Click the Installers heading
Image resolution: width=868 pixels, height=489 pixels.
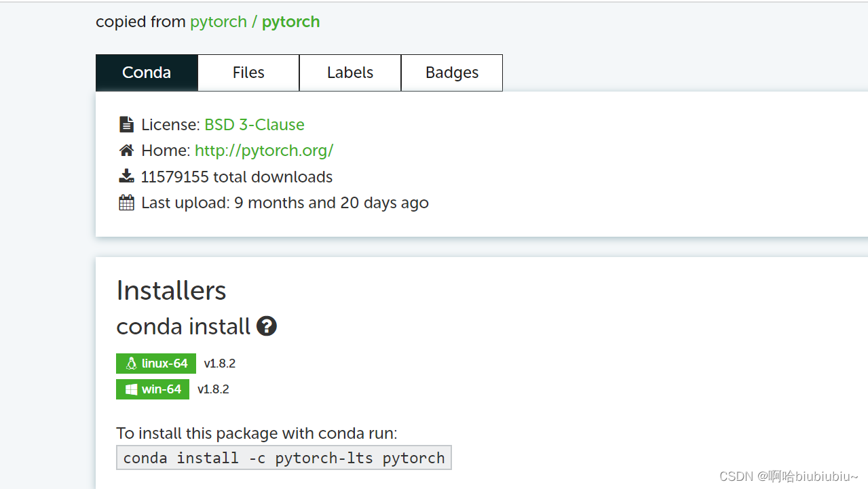pyautogui.click(x=171, y=290)
